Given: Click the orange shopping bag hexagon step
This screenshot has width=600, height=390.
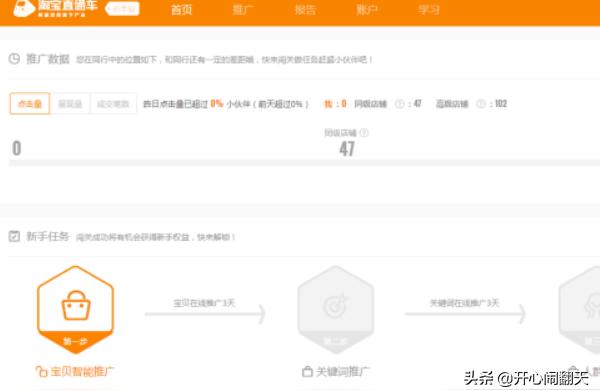Looking at the screenshot, I should tap(75, 310).
